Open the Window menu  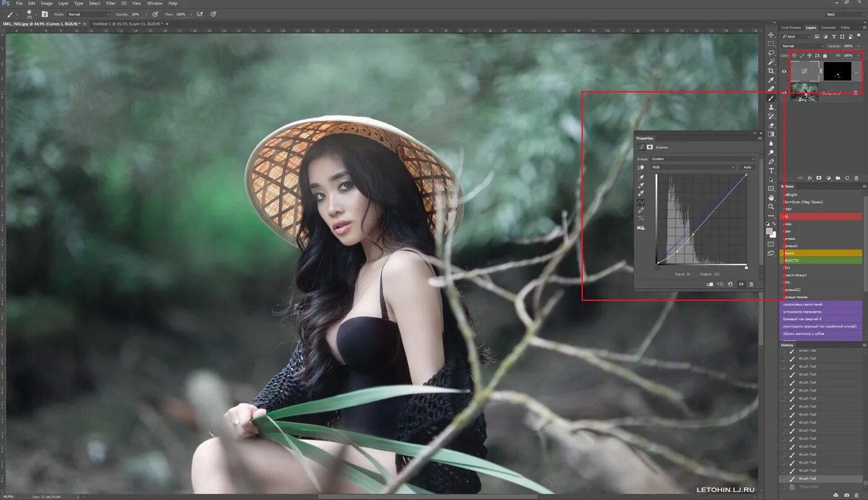coord(154,3)
